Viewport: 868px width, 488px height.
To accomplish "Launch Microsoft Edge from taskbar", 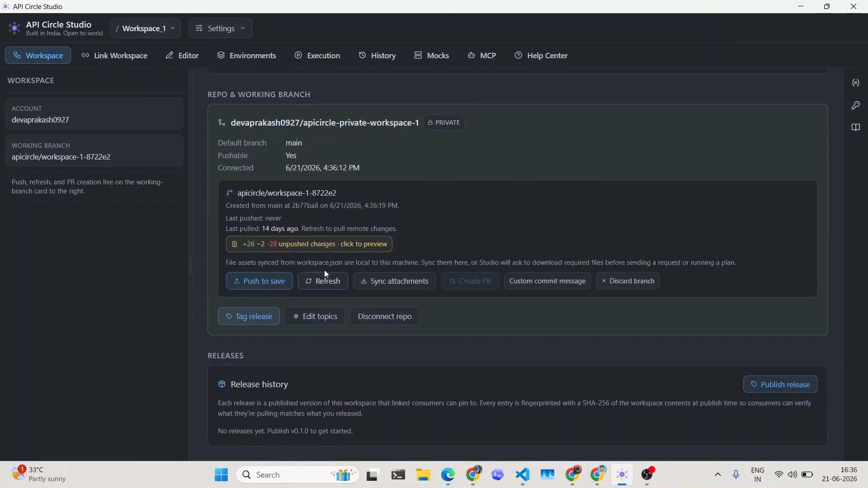I will tap(448, 475).
